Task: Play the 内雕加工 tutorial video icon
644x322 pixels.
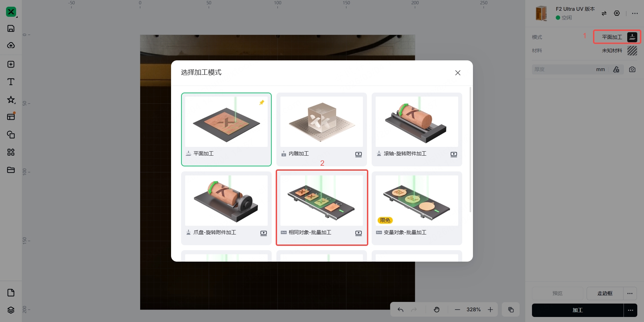Action: 359,154
